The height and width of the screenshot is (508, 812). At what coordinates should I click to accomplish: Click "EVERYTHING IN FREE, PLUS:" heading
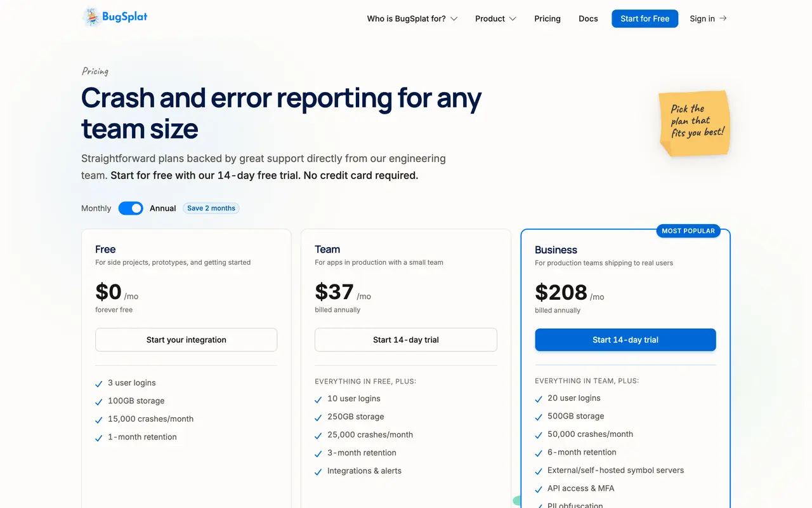point(365,382)
